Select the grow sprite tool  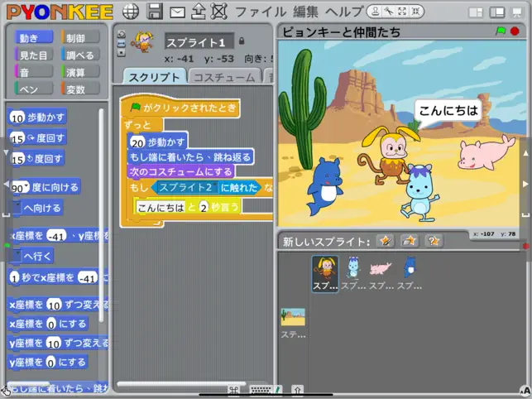pyautogui.click(x=402, y=12)
